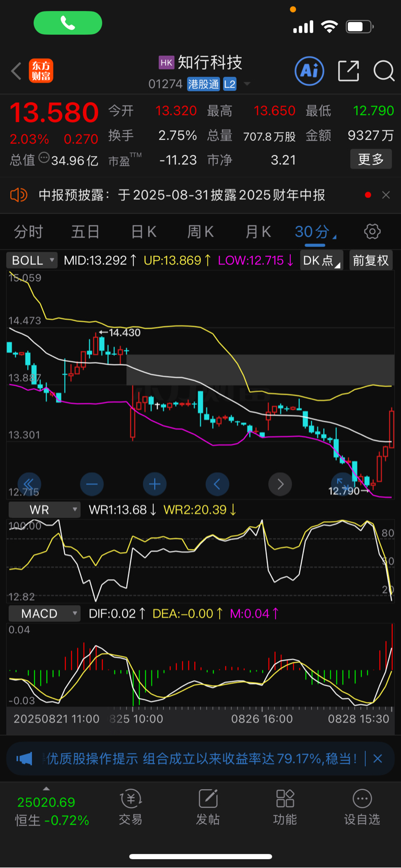Tap DIF:0.02 value

pyautogui.click(x=112, y=614)
